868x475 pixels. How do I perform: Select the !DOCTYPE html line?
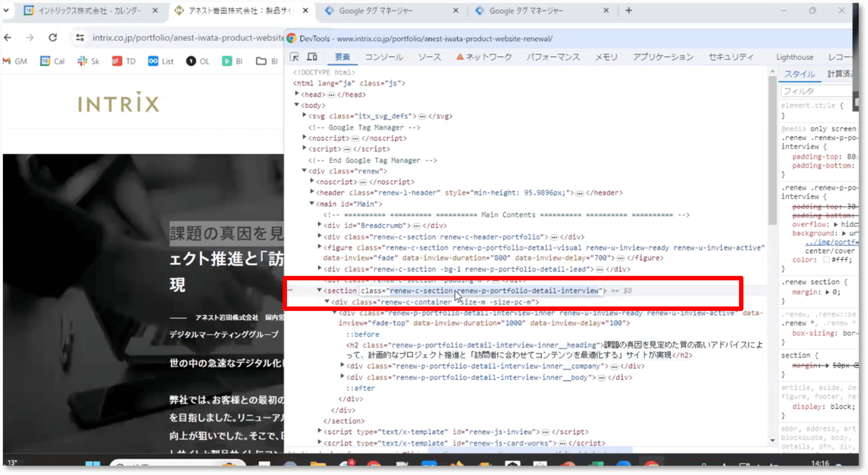324,72
